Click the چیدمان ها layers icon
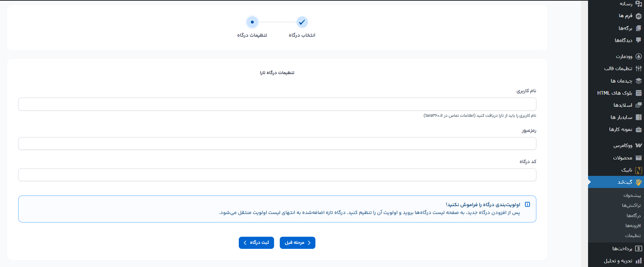 coord(639,81)
